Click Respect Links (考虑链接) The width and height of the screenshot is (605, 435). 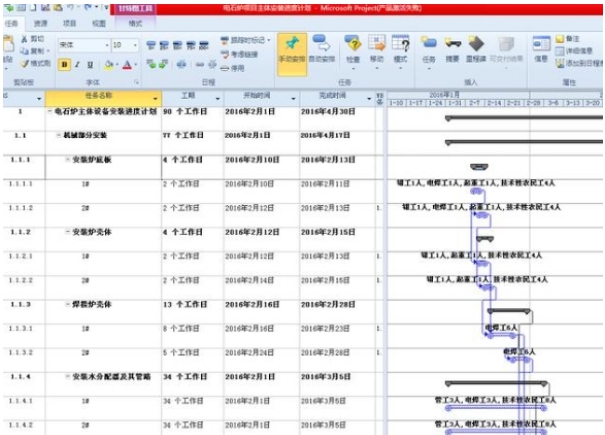[x=239, y=54]
